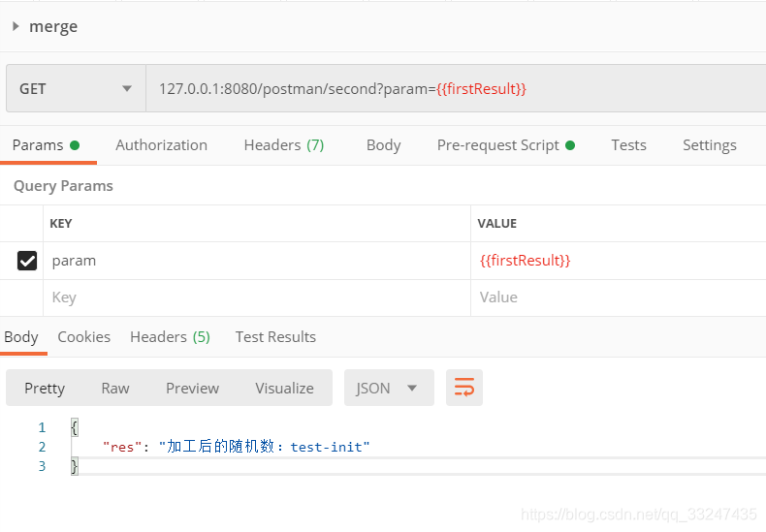Open the request Body tab
Viewport: 766px width, 532px height.
[x=384, y=145]
